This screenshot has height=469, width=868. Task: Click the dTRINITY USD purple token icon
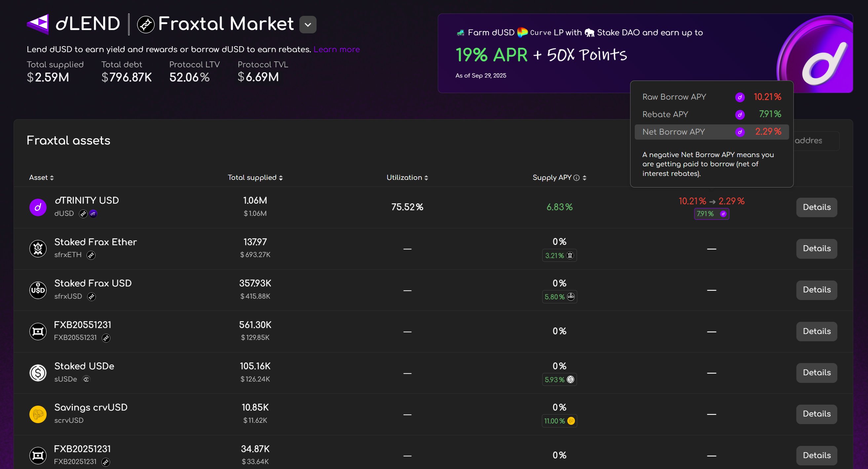[38, 207]
